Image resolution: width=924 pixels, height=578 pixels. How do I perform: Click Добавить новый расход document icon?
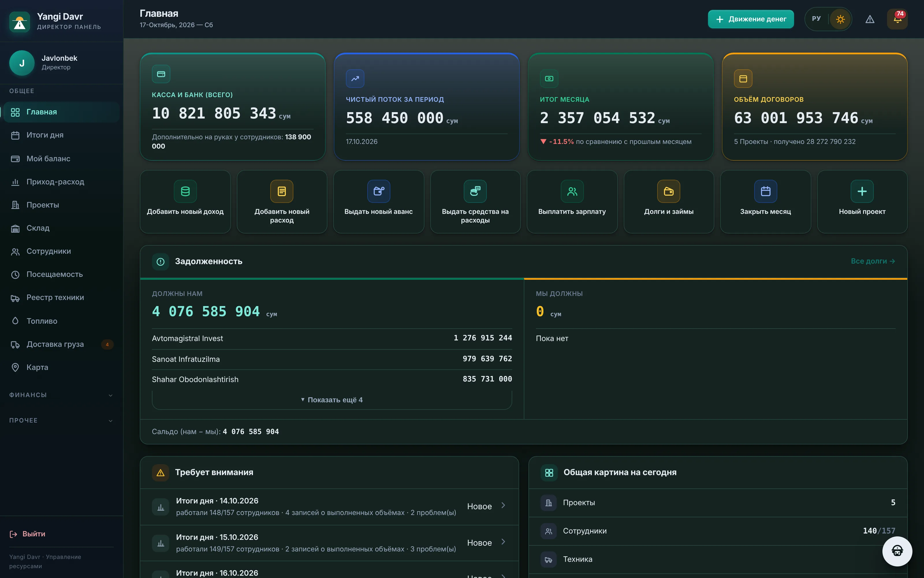[282, 191]
